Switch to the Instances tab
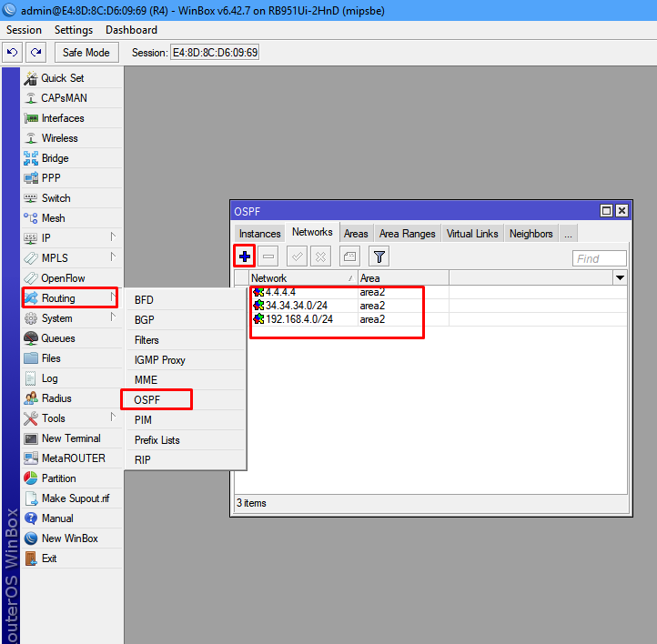This screenshot has height=644, width=657. [259, 234]
